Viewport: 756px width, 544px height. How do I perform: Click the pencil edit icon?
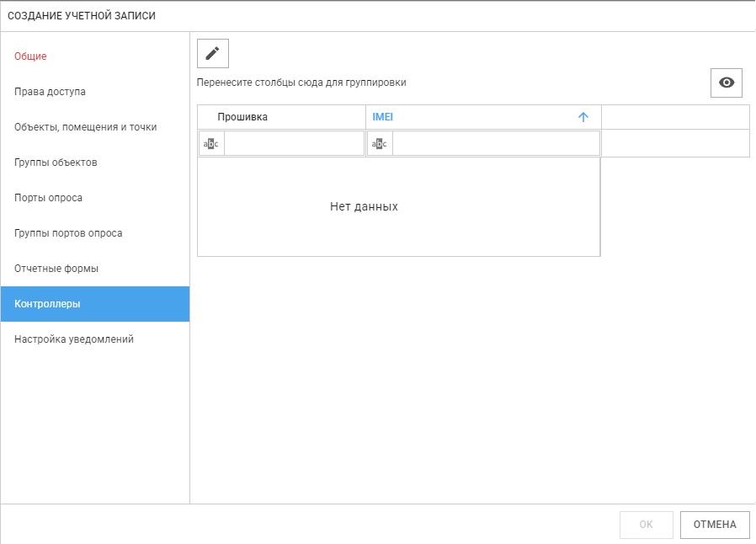213,54
